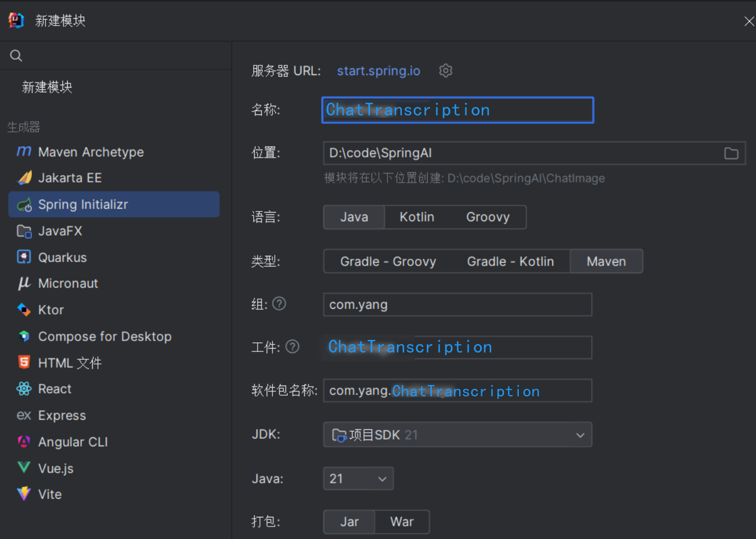
Task: Click the Jakarta EE sail icon
Action: click(x=24, y=178)
